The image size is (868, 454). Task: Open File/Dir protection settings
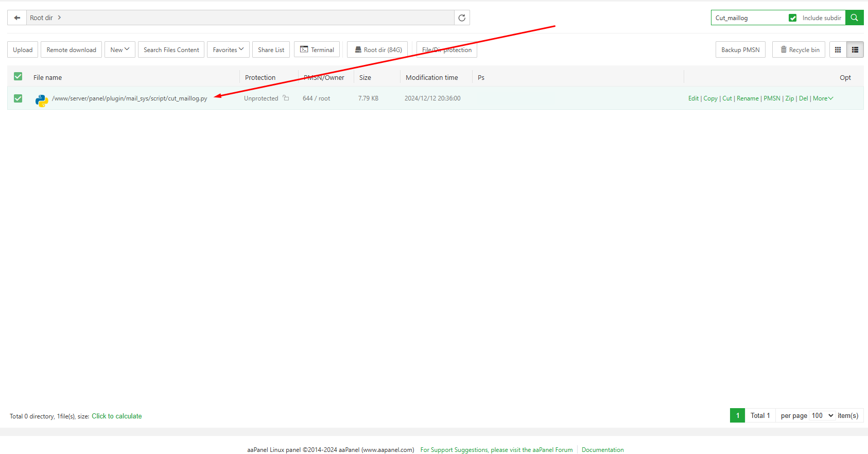click(447, 49)
